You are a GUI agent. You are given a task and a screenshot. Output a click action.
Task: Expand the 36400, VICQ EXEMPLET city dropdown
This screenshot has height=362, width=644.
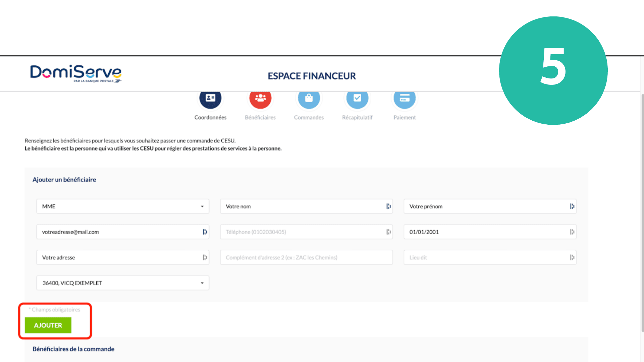[x=122, y=283]
